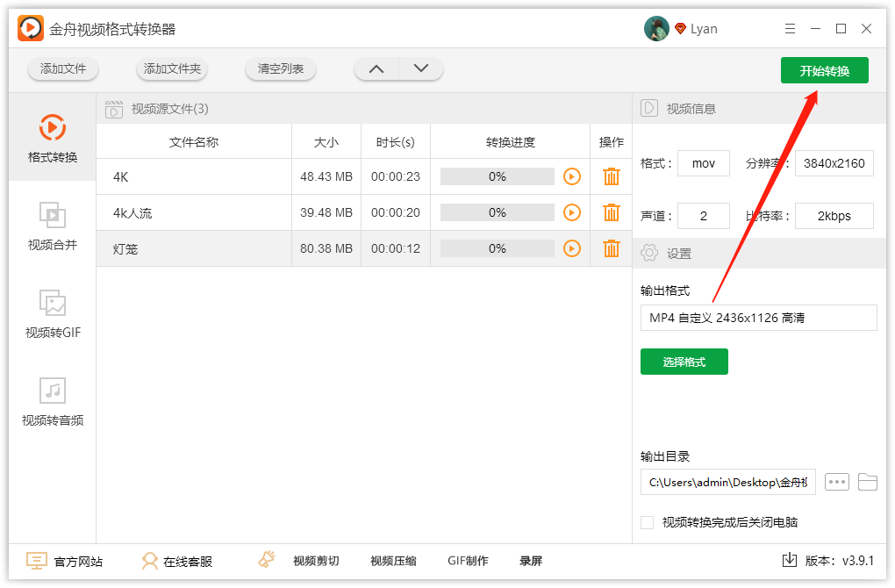This screenshot has width=895, height=588.
Task: Click the output directory path field
Action: click(x=727, y=481)
